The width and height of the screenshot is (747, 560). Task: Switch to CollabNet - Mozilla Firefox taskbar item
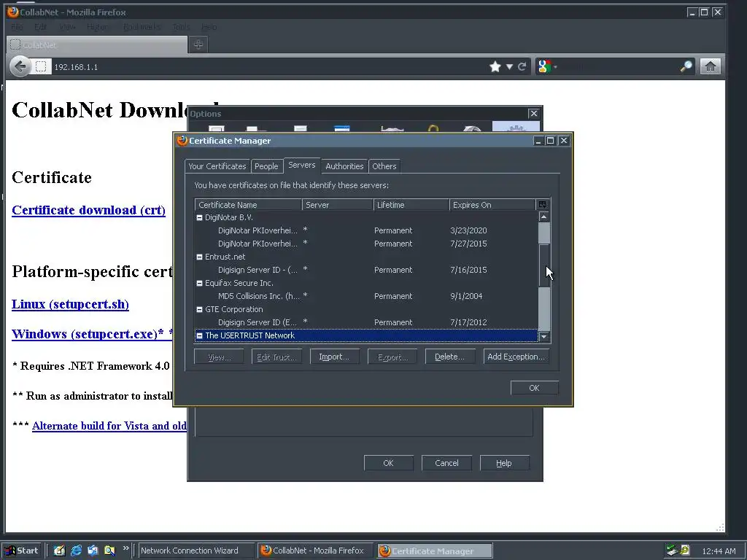316,551
